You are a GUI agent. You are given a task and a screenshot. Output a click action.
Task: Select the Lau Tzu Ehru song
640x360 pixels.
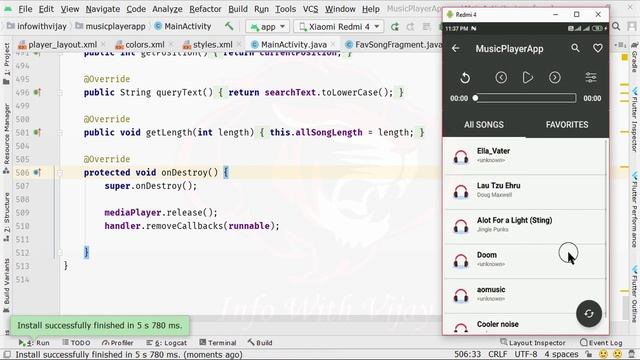[524, 191]
